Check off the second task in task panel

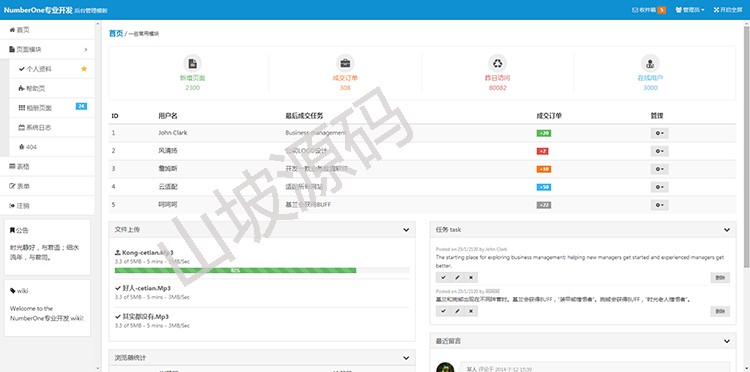(x=443, y=311)
